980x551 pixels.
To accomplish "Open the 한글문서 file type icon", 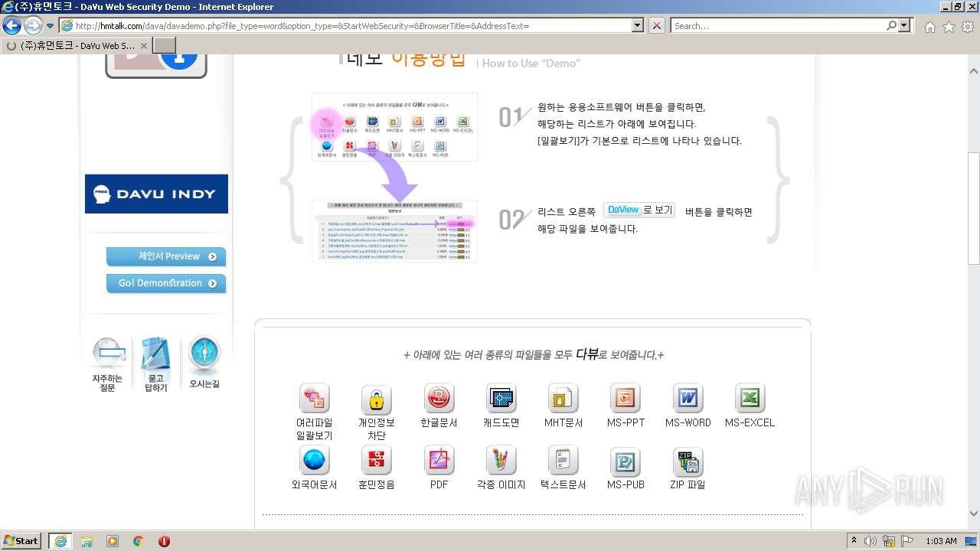I will (x=439, y=399).
